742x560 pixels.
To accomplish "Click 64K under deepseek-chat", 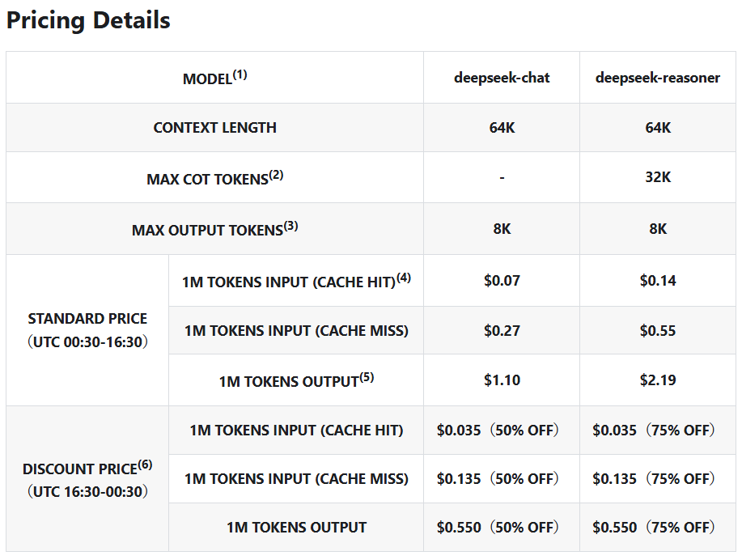I will (502, 127).
